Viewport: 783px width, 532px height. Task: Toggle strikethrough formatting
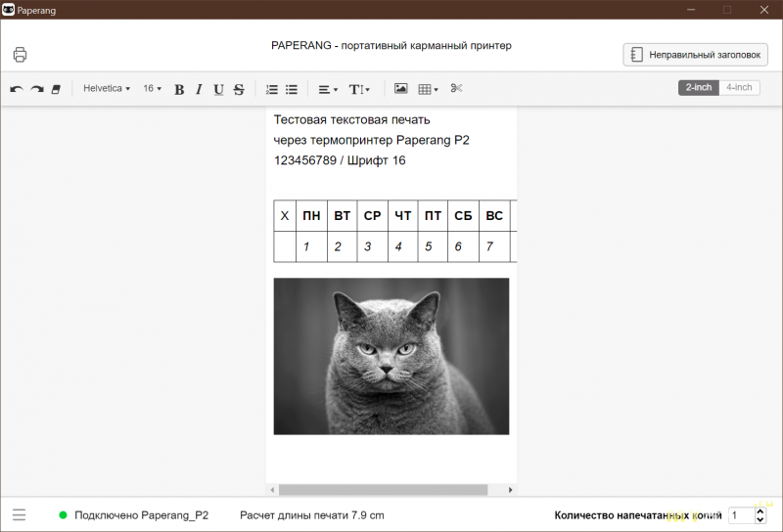tap(239, 89)
